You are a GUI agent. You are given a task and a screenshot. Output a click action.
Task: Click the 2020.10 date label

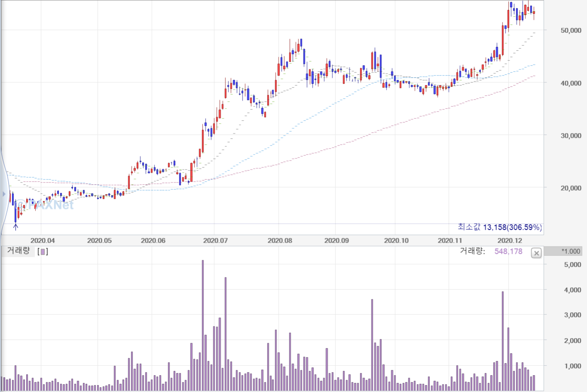pyautogui.click(x=396, y=240)
